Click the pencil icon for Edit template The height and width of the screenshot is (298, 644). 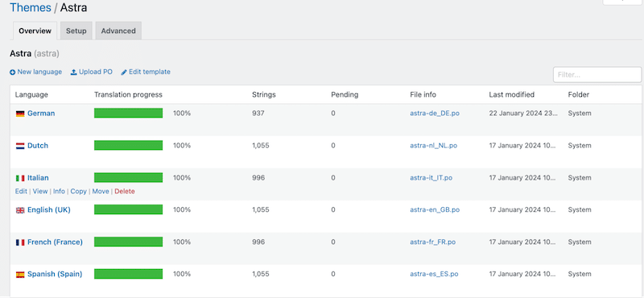tap(124, 72)
